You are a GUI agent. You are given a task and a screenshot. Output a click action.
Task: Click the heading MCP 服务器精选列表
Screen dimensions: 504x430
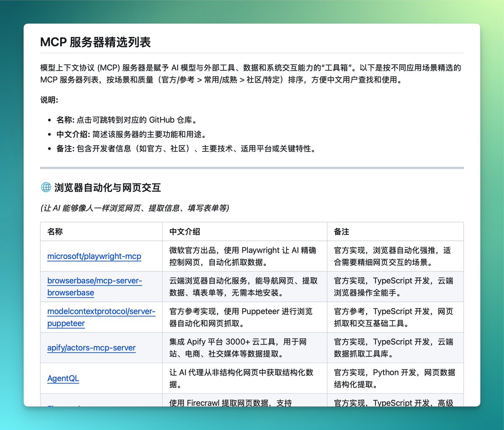pyautogui.click(x=95, y=42)
